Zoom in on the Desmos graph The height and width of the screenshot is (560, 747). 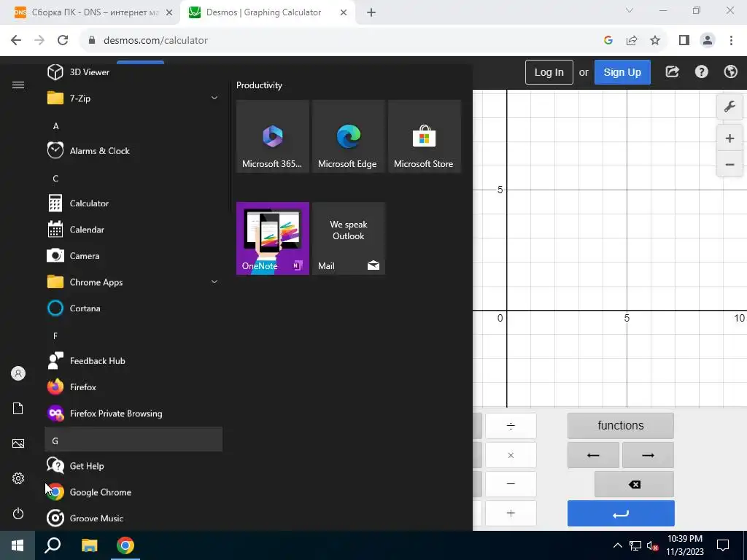pos(729,139)
